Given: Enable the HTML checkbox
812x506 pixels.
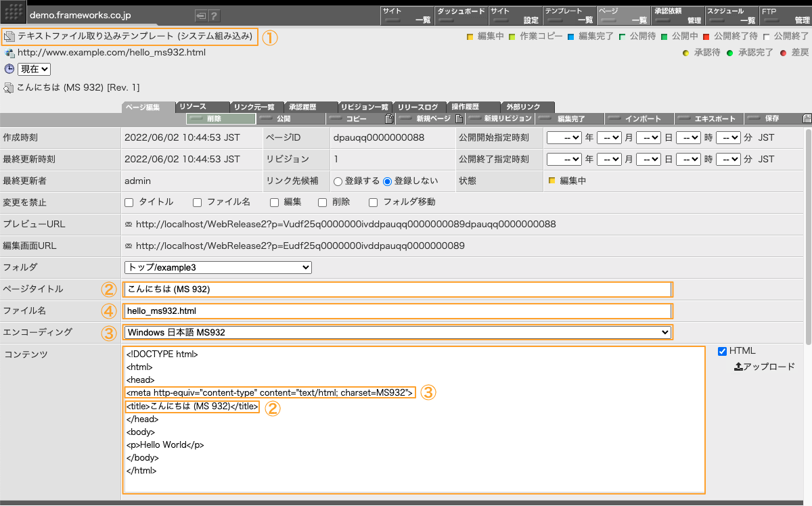Looking at the screenshot, I should click(722, 350).
